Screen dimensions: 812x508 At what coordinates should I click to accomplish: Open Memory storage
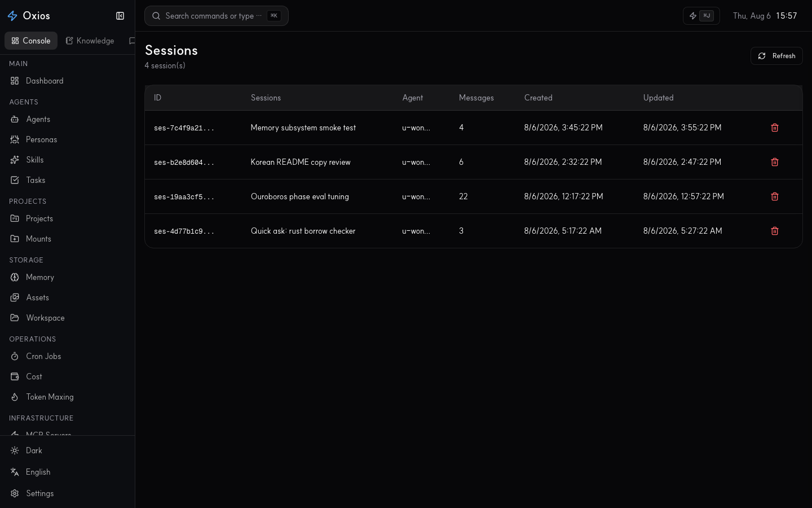coord(68,277)
